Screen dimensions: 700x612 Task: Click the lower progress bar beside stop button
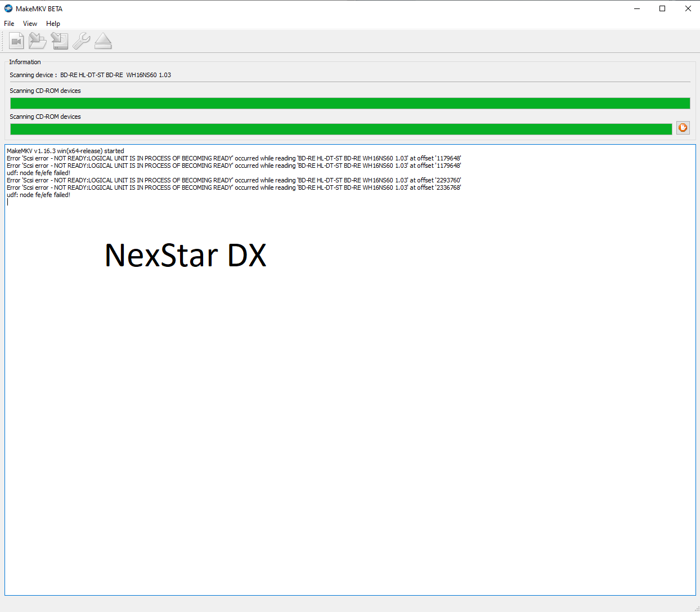[341, 129]
